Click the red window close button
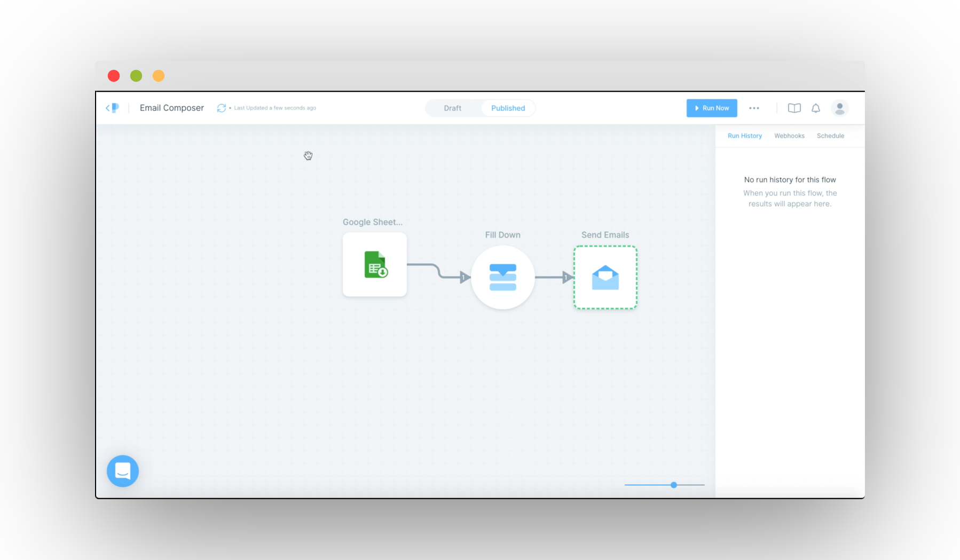The width and height of the screenshot is (960, 560). pos(114,76)
